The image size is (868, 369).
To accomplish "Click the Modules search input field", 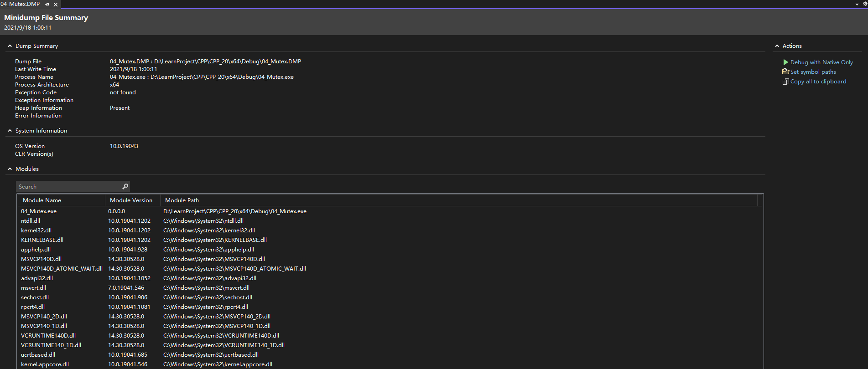I will pyautogui.click(x=68, y=186).
